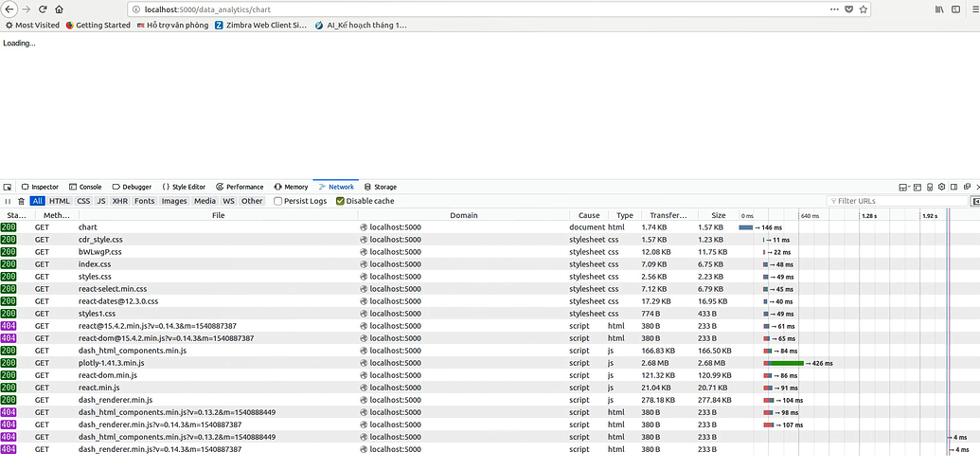980x470 pixels.
Task: Click the browser forward arrow
Action: (27, 9)
